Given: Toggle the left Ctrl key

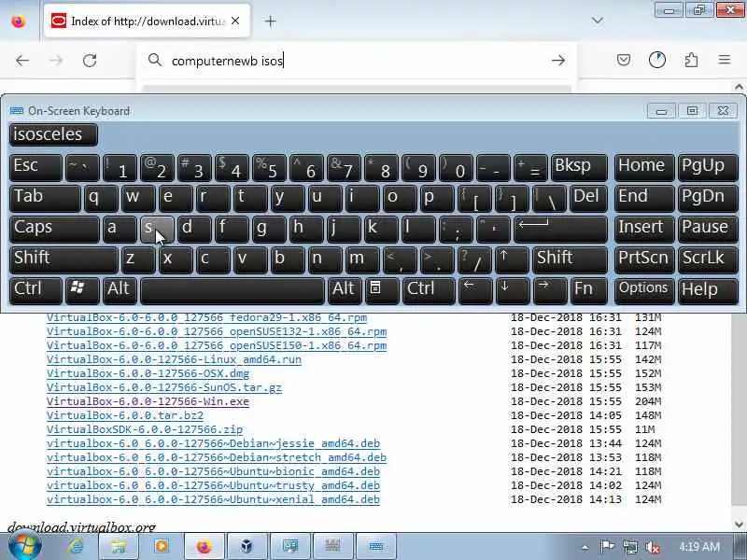Looking at the screenshot, I should pyautogui.click(x=35, y=290).
